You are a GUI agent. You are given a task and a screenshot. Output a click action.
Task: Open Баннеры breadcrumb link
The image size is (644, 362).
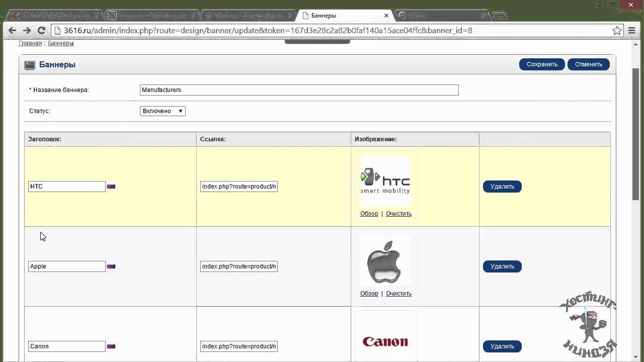coord(60,43)
